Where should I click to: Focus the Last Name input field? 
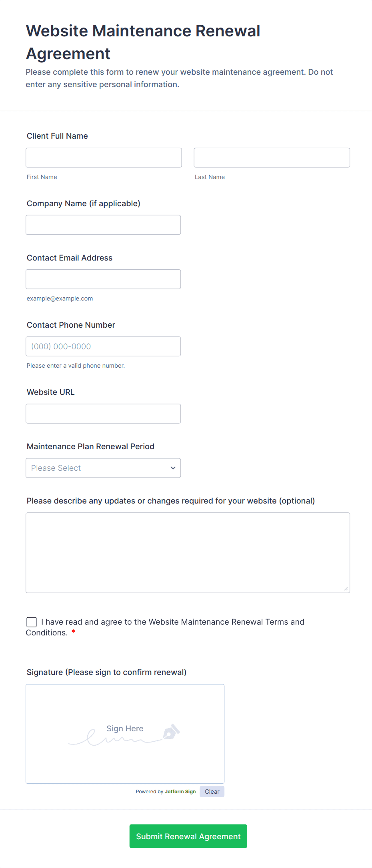[x=272, y=157]
